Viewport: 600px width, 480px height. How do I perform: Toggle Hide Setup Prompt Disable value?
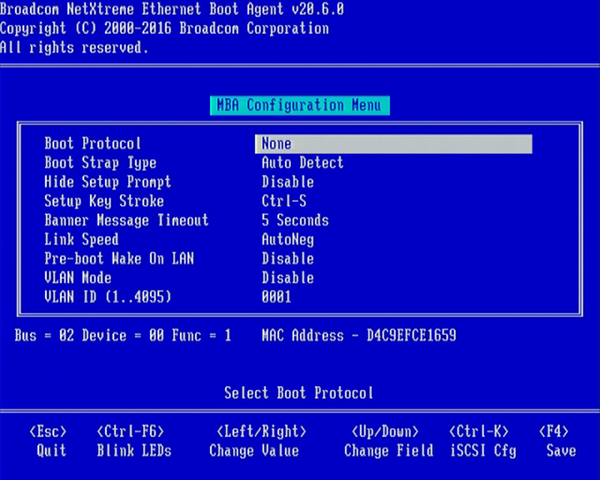click(288, 182)
